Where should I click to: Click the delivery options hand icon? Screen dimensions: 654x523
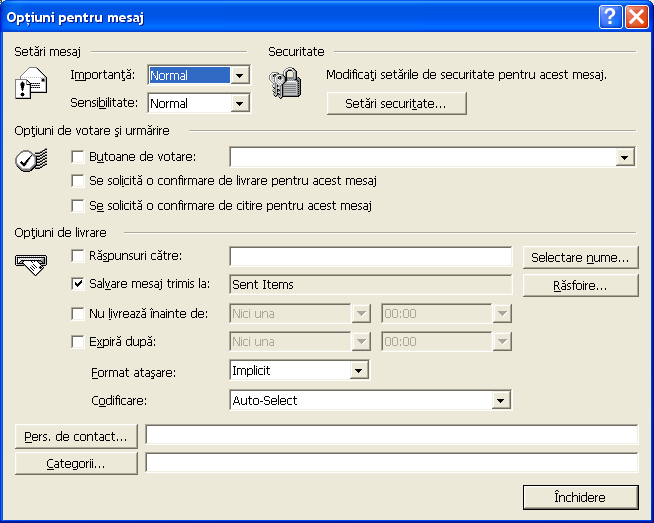point(31,264)
